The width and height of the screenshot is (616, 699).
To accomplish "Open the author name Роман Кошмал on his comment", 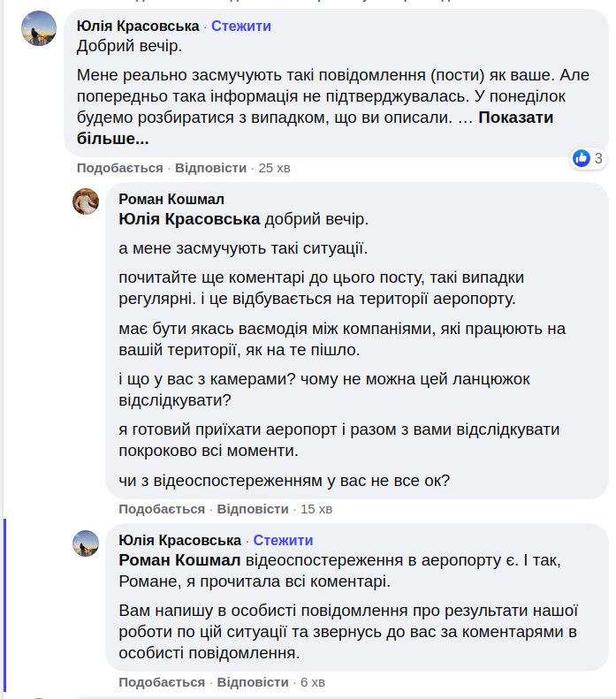I will pos(171,200).
